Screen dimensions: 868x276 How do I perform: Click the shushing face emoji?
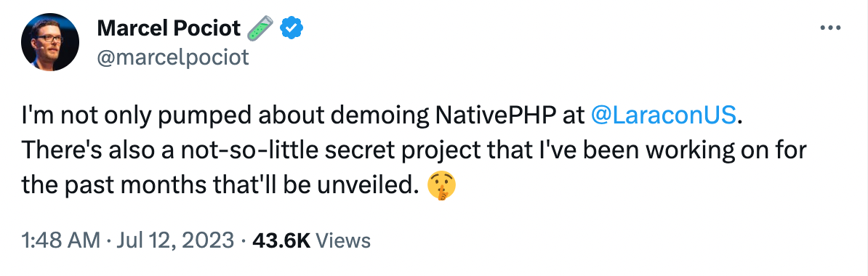pyautogui.click(x=441, y=187)
